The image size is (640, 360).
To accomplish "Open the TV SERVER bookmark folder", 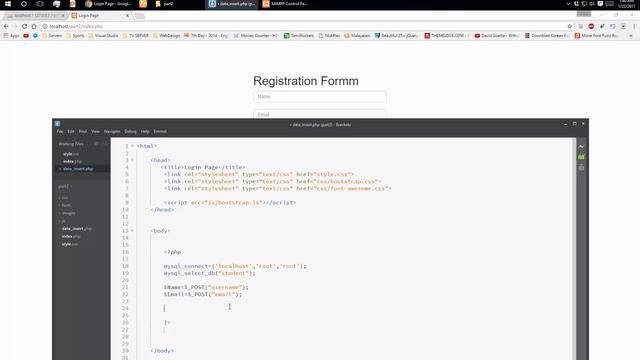I will (136, 36).
